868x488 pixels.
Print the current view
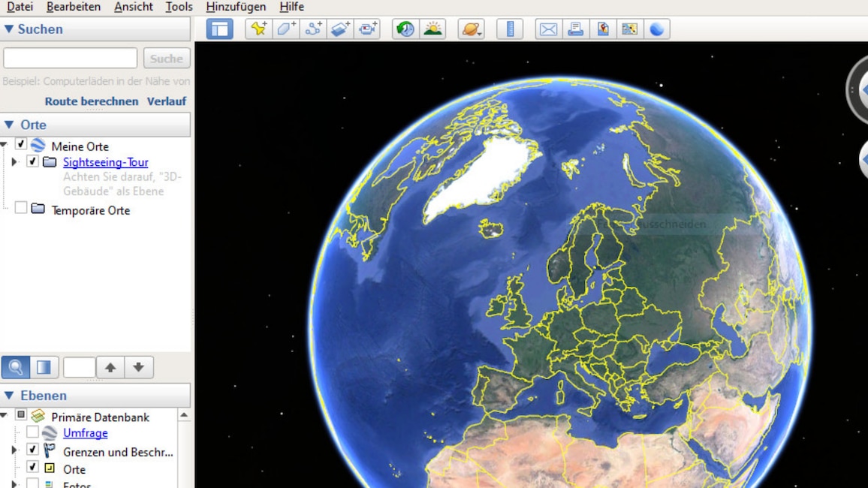pyautogui.click(x=575, y=29)
